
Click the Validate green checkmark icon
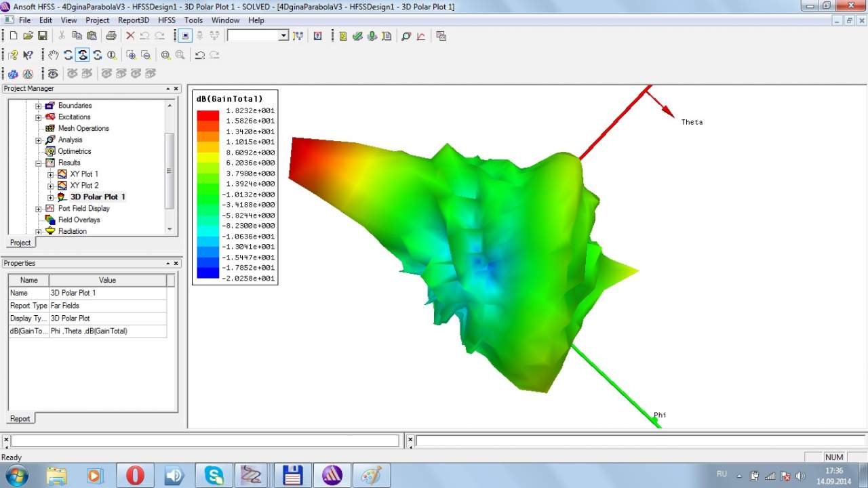click(357, 36)
